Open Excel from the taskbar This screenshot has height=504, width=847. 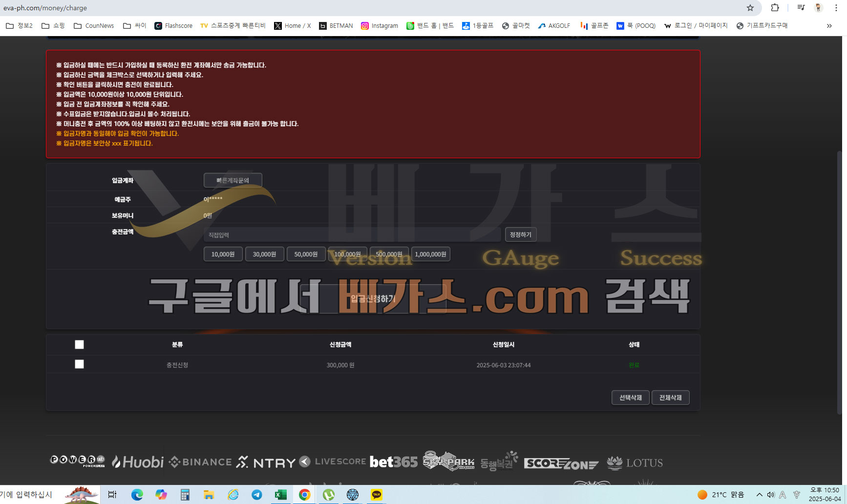(280, 495)
